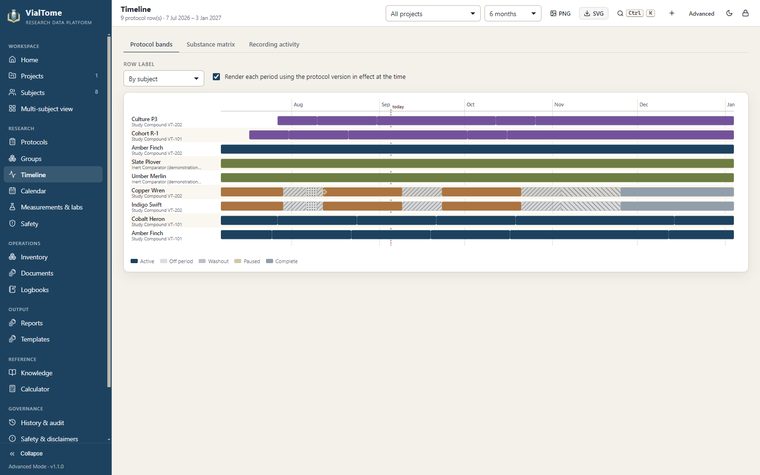Open History & audit
This screenshot has height=475, width=760.
coord(53,423)
